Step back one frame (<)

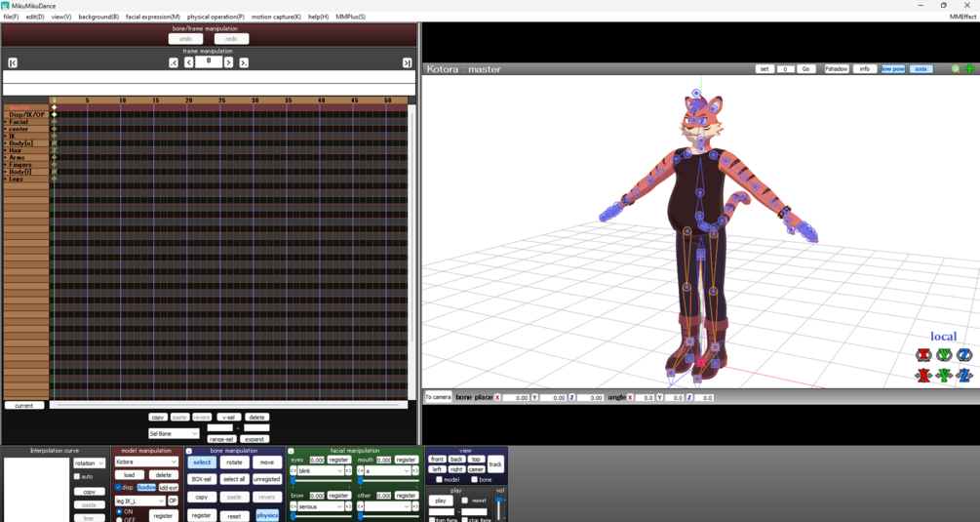[189, 62]
